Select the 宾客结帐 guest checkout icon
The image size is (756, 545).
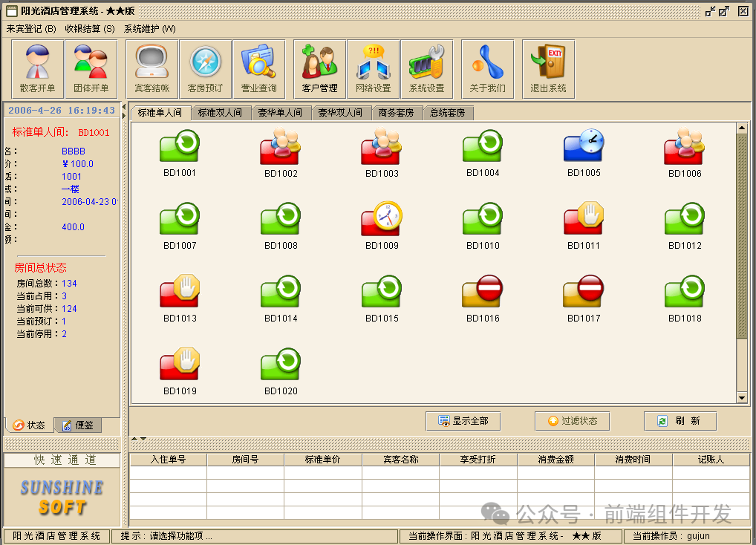(151, 68)
